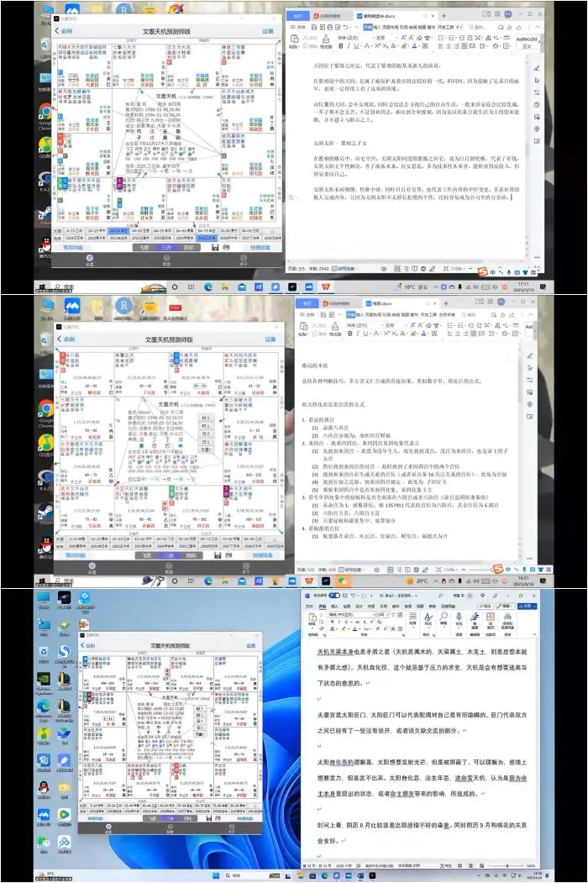Click the save floppy-disk icon in the top screenshot's 文墨天机 window
This screenshot has height=883, width=588.
(x=217, y=248)
